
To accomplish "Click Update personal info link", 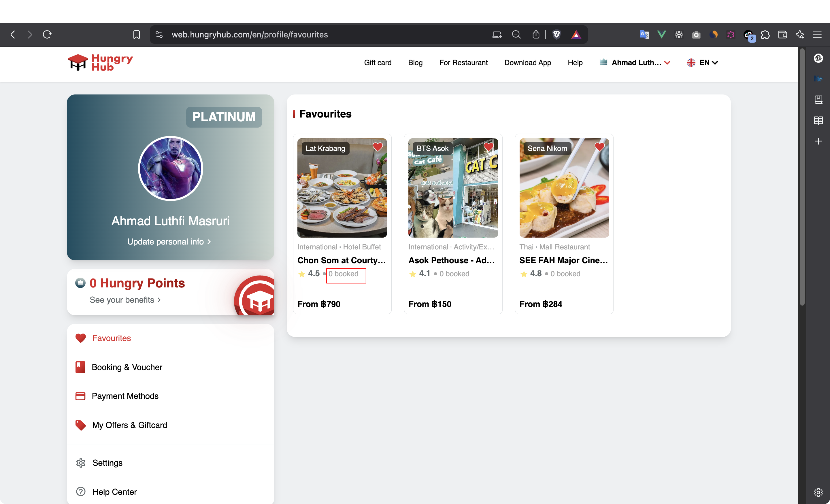I will pos(169,242).
